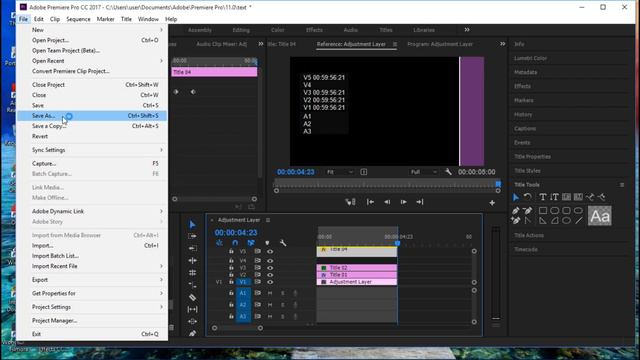
Task: Switch to Program: Adjustment Layer tab
Action: pos(440,44)
